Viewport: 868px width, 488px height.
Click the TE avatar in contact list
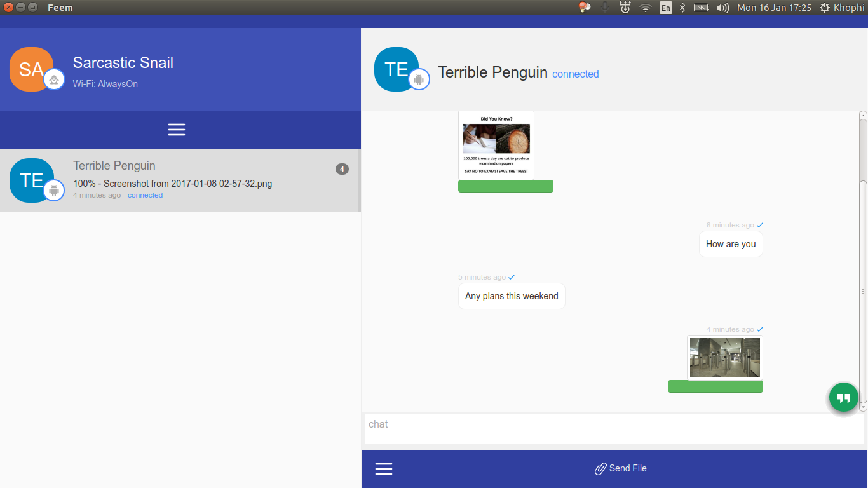pyautogui.click(x=32, y=180)
